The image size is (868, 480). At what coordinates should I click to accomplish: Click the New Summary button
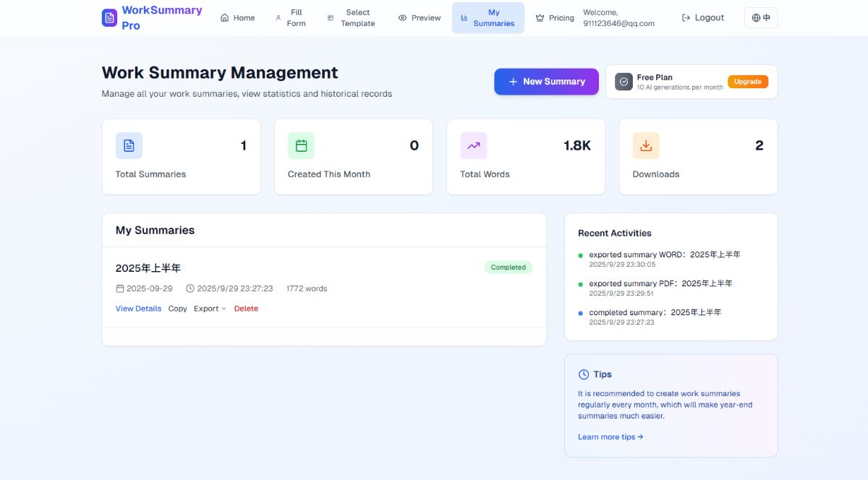[x=546, y=82]
